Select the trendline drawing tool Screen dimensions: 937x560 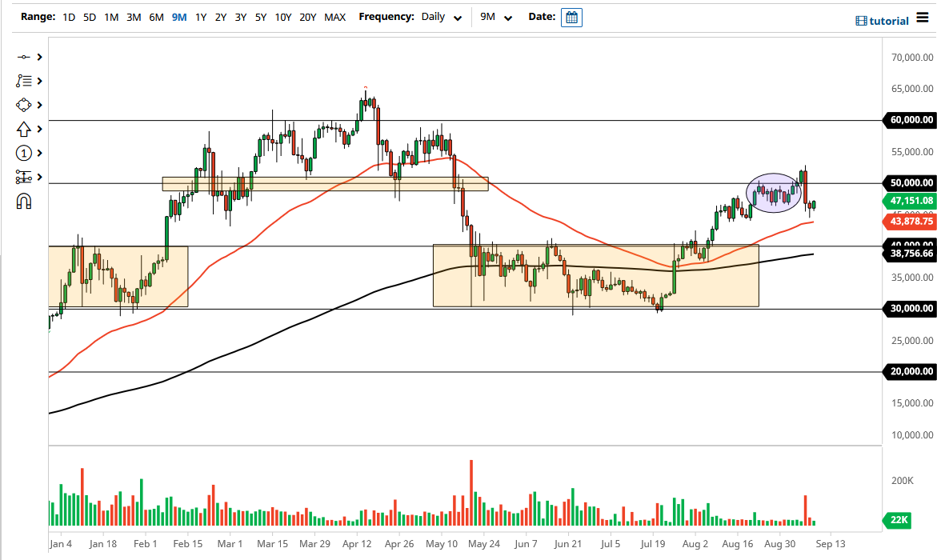pos(22,56)
